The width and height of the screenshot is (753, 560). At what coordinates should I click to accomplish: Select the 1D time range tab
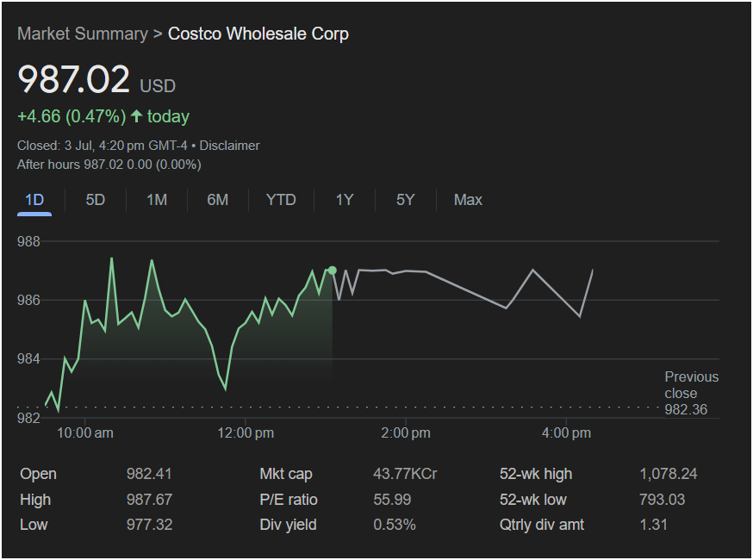pyautogui.click(x=34, y=200)
